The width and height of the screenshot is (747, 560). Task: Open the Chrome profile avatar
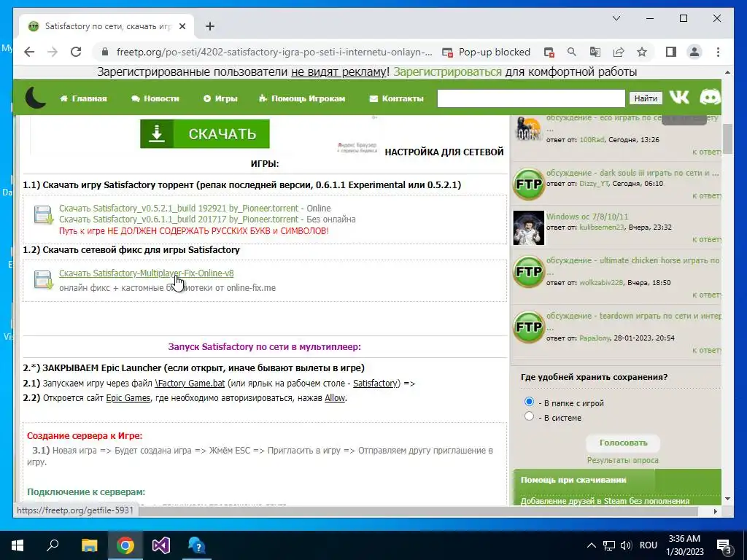click(694, 52)
